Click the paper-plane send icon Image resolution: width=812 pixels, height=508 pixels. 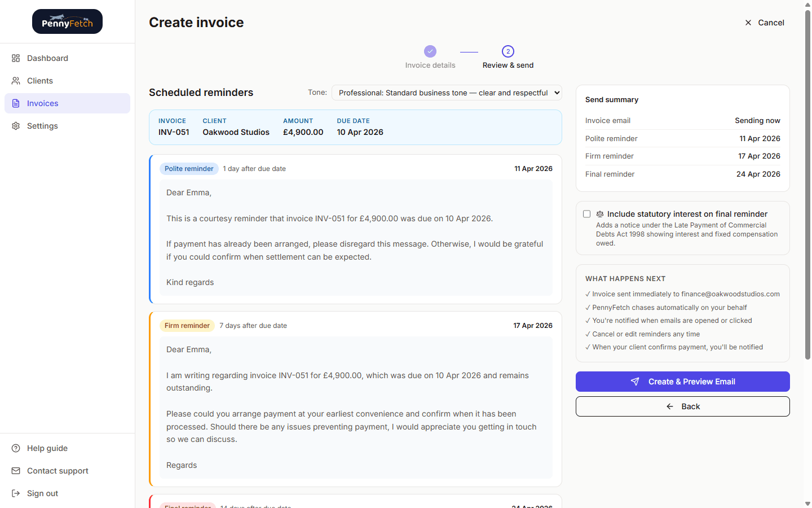[636, 381]
